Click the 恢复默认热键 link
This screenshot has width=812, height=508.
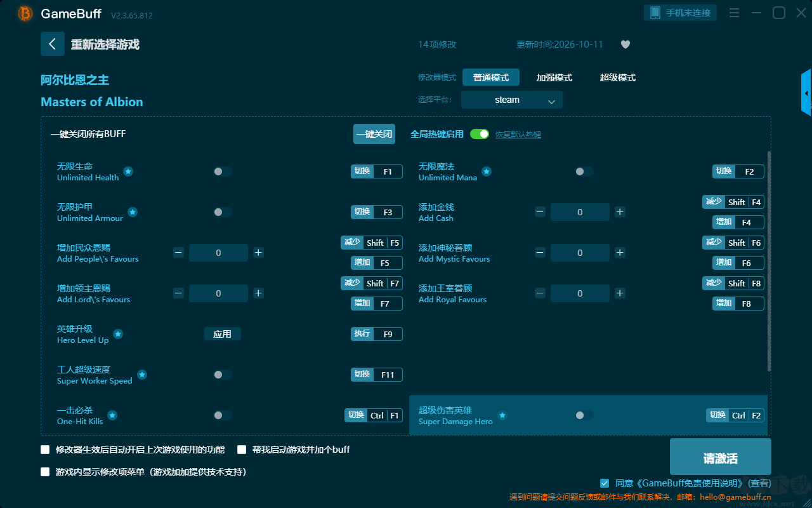click(x=518, y=135)
